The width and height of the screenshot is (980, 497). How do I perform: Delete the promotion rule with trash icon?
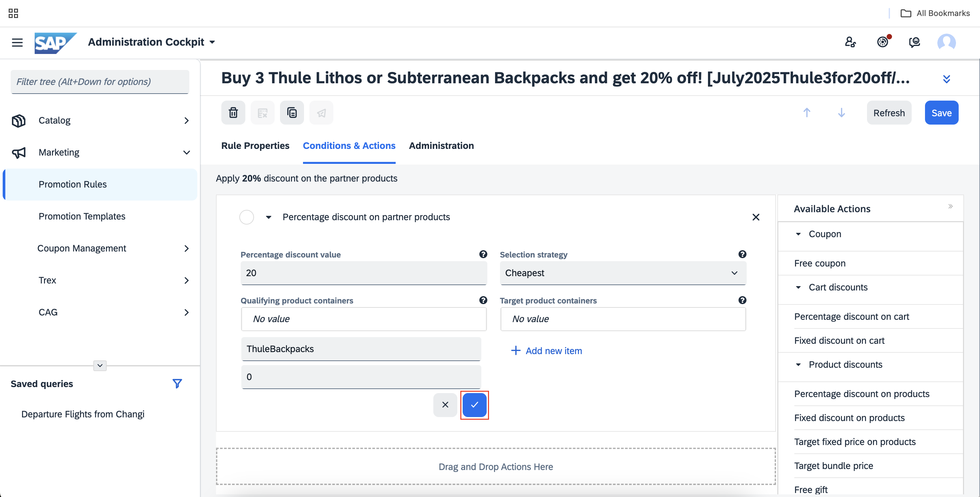[x=233, y=113]
